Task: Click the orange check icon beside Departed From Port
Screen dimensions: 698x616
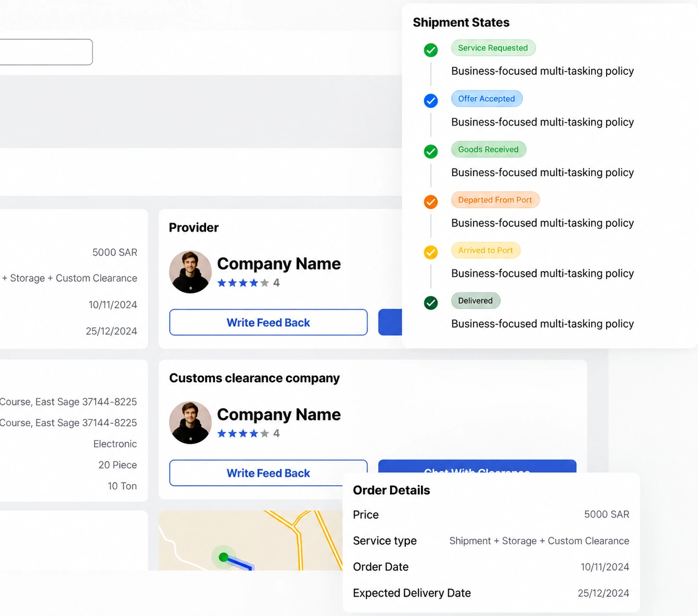Action: [431, 202]
